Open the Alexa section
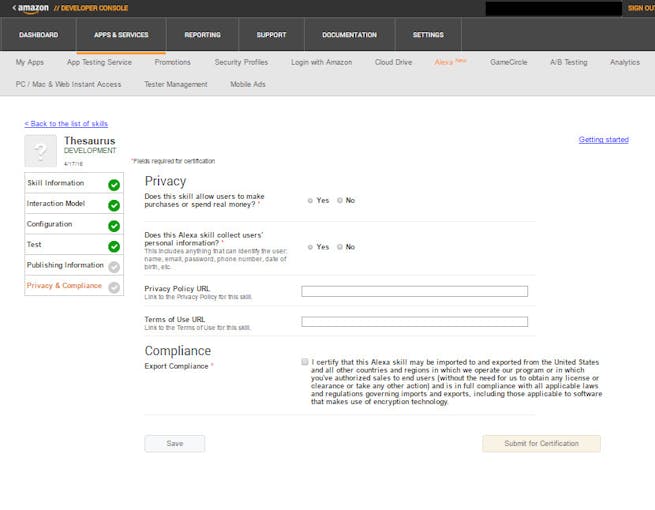 [x=450, y=62]
